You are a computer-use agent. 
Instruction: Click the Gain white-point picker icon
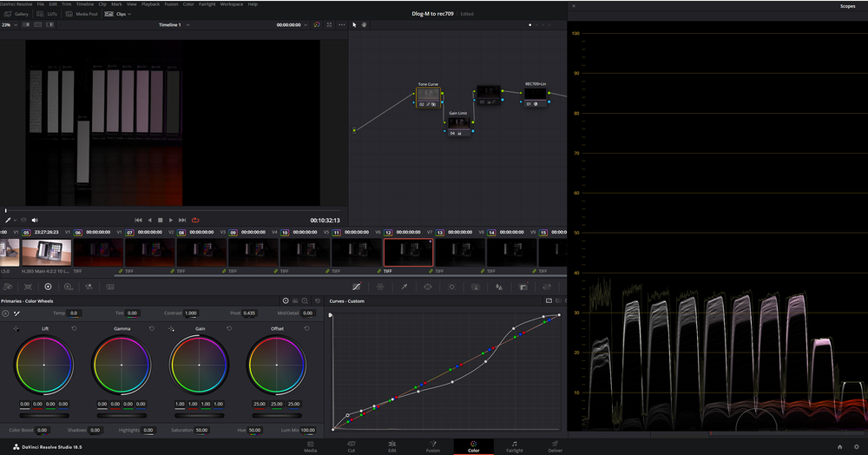pos(171,329)
